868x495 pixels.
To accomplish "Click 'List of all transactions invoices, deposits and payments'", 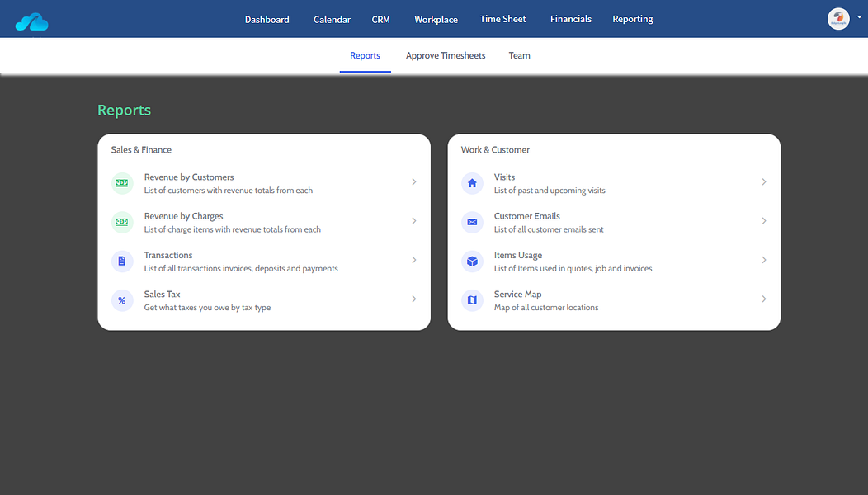I will click(241, 269).
